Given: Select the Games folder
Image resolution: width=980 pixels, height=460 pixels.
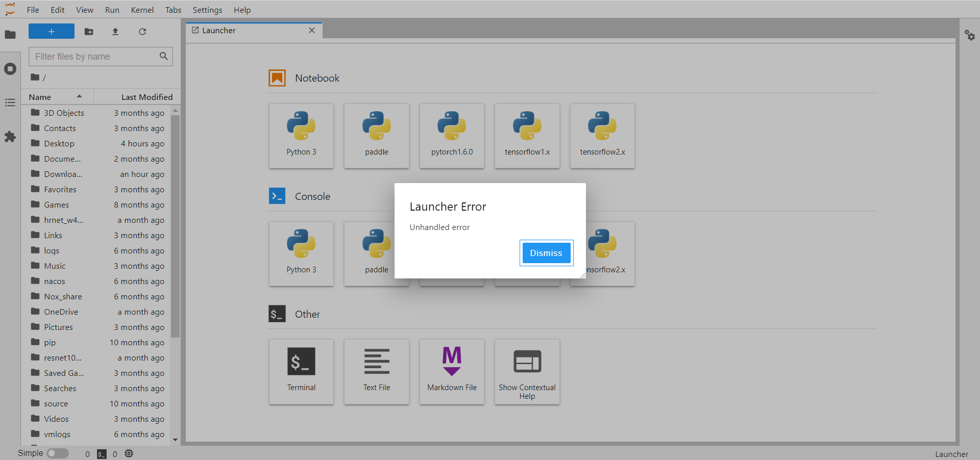Looking at the screenshot, I should [x=96, y=205].
